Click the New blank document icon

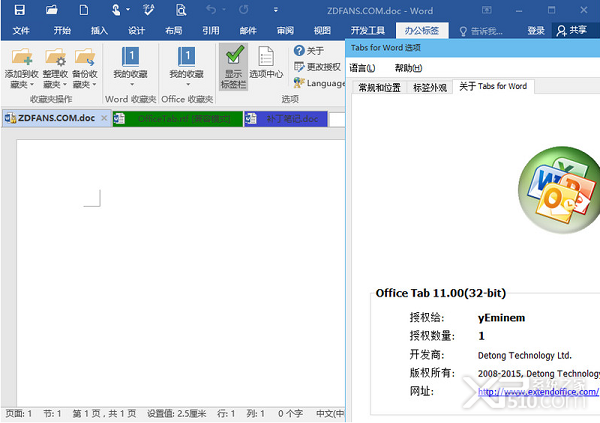[x=84, y=10]
